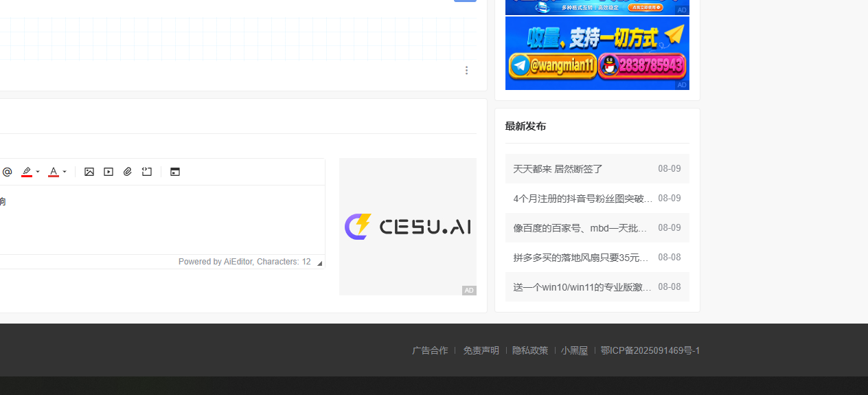
Task: Open the 免责声明 footer link
Action: [x=481, y=350]
